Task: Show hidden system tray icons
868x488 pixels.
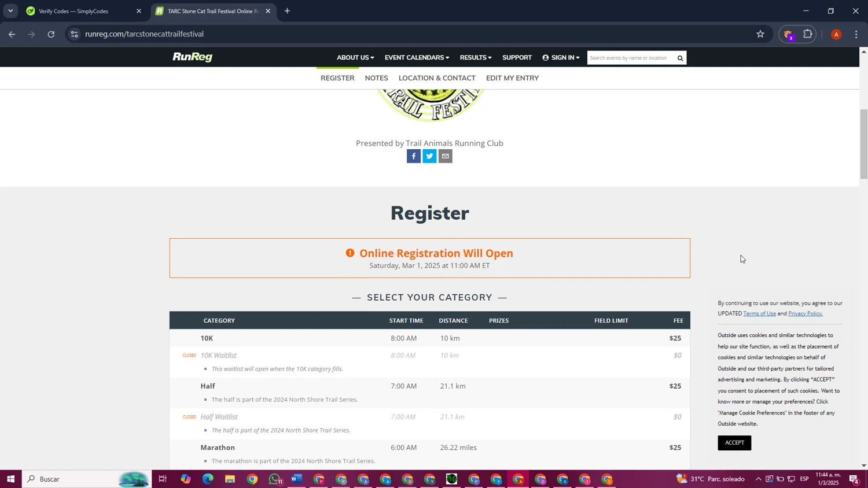Action: pos(758,479)
